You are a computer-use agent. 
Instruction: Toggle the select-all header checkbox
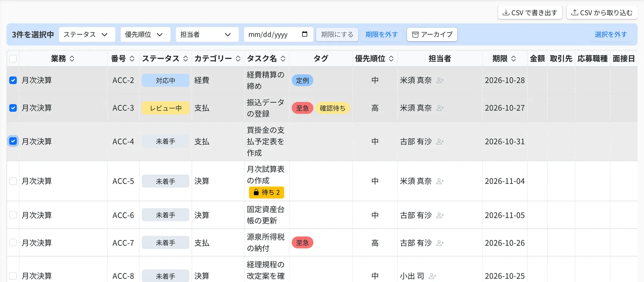[13, 58]
